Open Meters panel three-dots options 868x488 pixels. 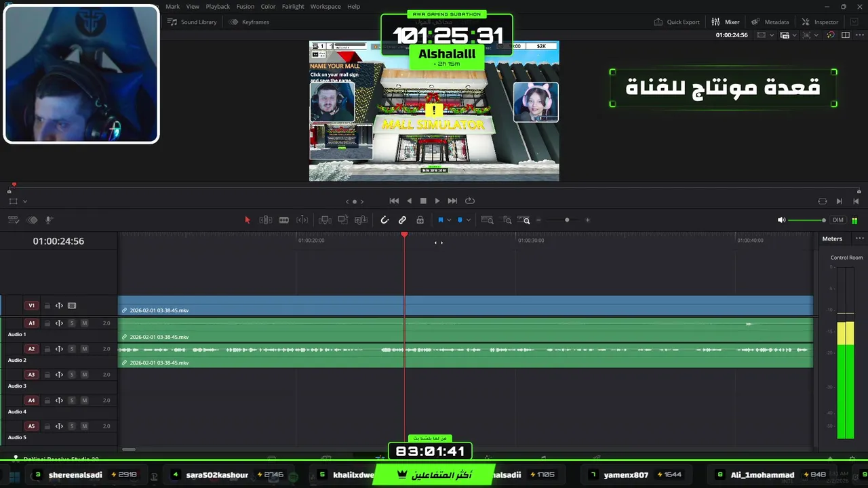click(x=859, y=239)
